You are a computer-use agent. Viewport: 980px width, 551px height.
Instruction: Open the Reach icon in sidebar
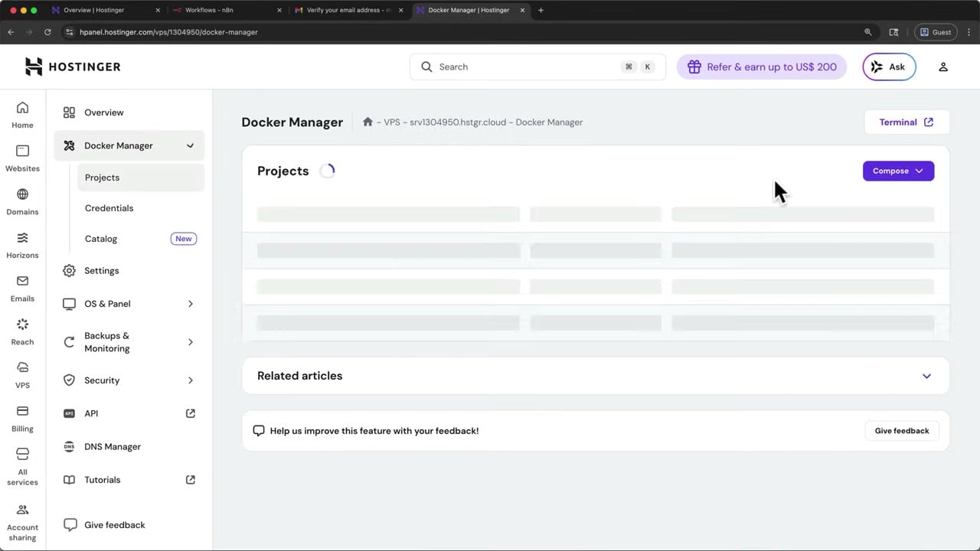click(x=22, y=324)
